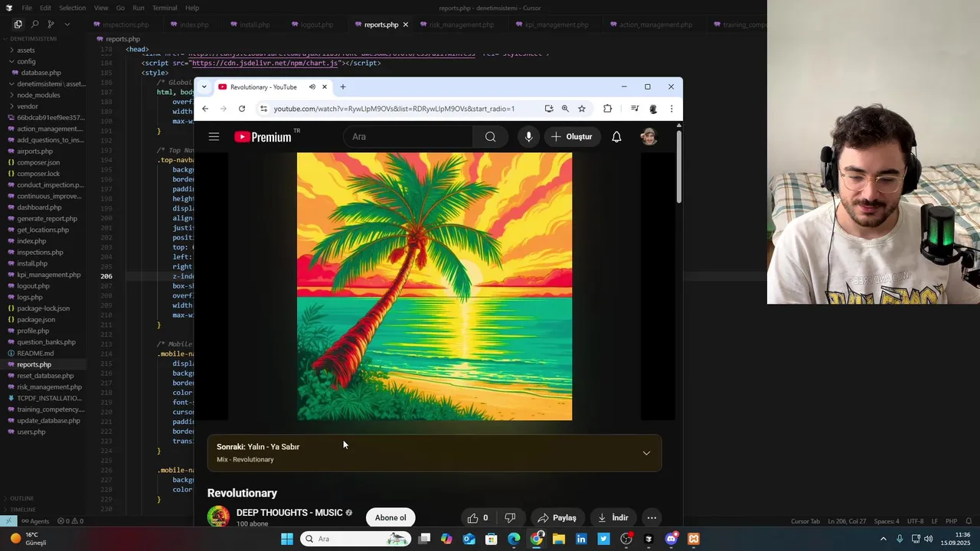980x551 pixels.
Task: Expand node_modules folder
Action: coord(38,95)
